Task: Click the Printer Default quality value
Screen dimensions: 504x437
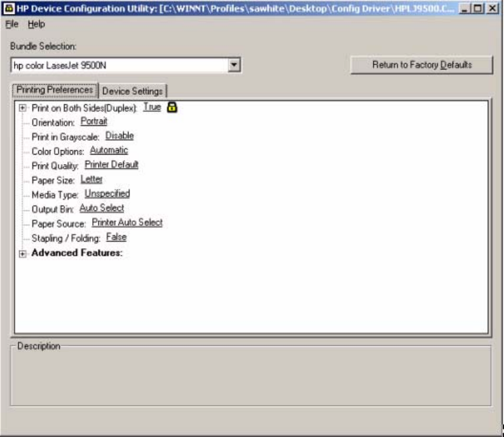Action: click(x=111, y=165)
